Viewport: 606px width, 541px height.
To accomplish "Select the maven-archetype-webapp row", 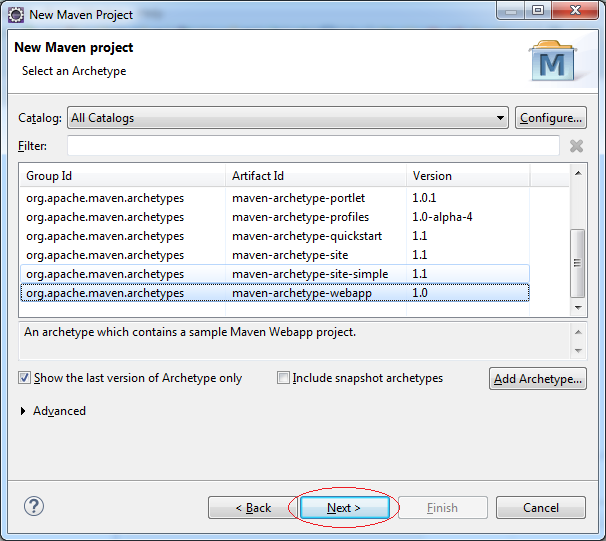I will [x=275, y=293].
